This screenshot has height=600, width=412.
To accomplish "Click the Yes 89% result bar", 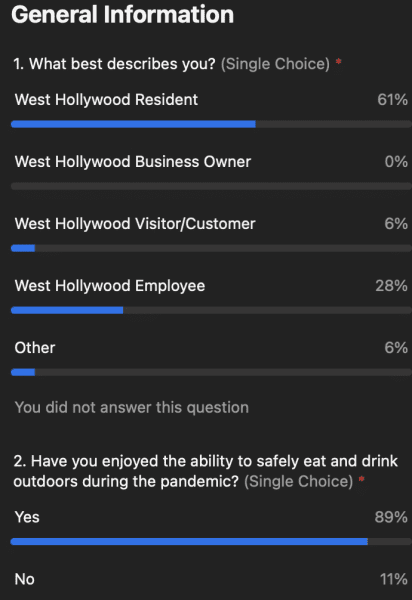I will [211, 541].
